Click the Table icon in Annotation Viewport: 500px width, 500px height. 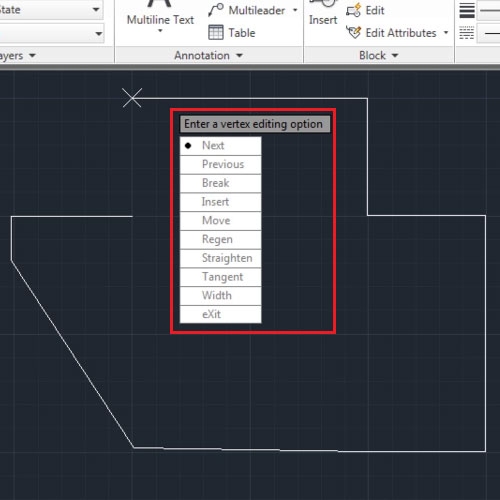click(216, 33)
